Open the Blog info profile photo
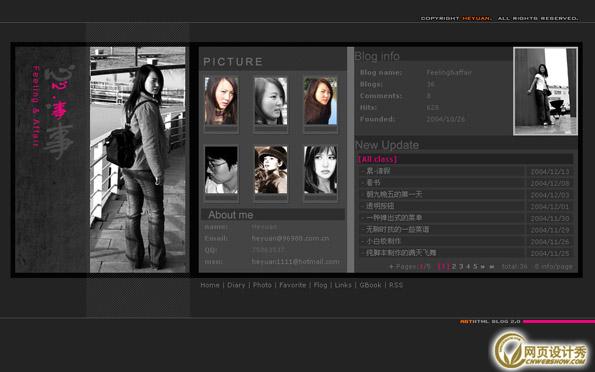595x372 pixels. [545, 91]
